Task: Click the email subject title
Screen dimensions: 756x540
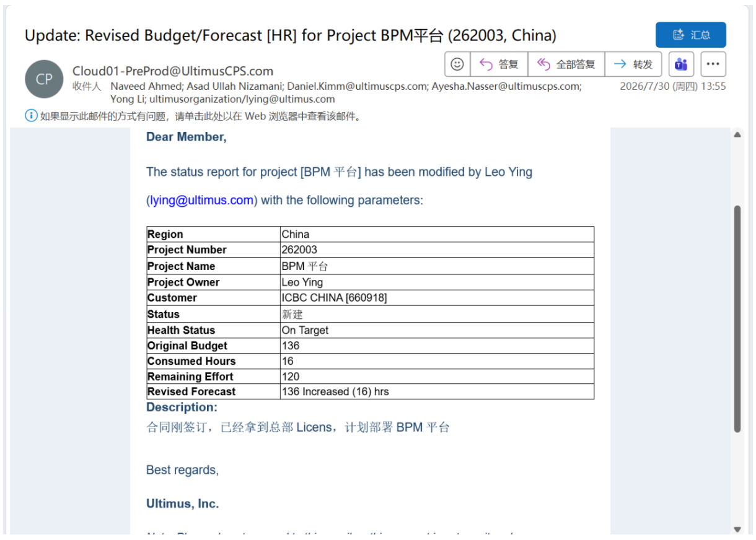Action: [x=291, y=35]
